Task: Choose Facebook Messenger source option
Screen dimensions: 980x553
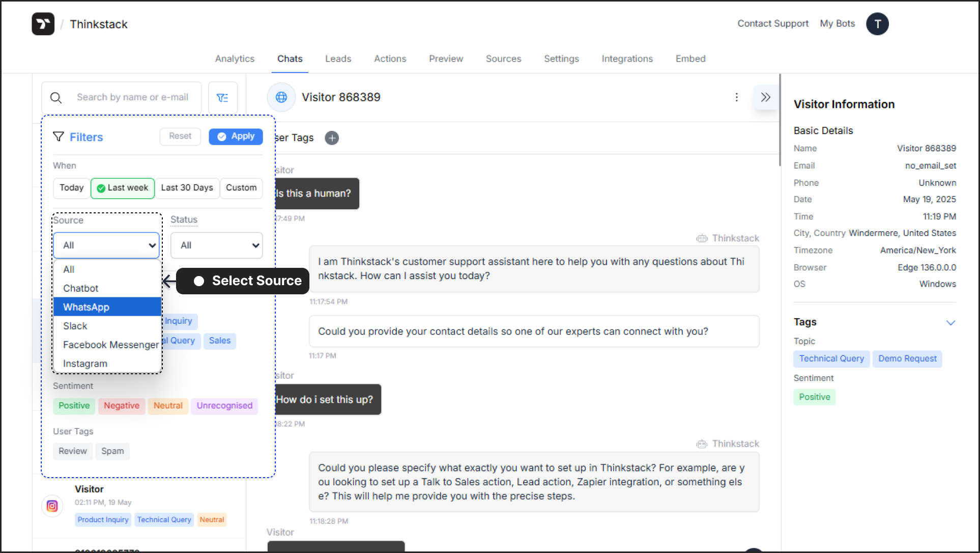Action: [x=107, y=345]
